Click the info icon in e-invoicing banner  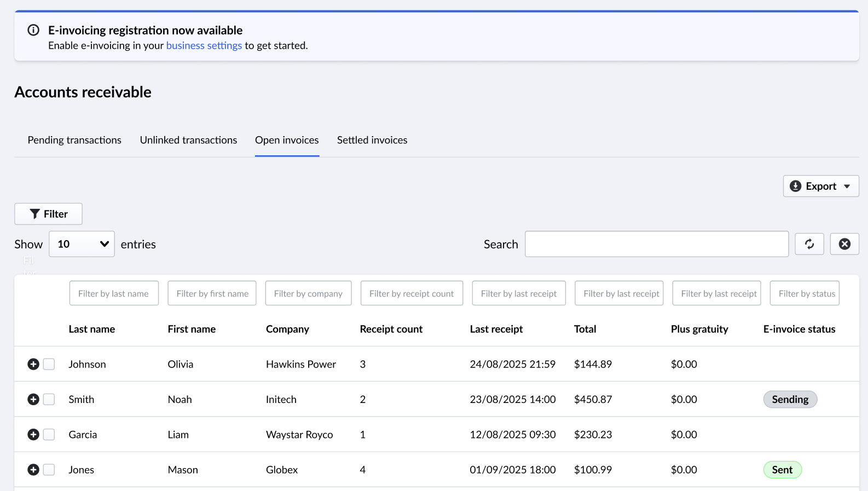coord(33,30)
